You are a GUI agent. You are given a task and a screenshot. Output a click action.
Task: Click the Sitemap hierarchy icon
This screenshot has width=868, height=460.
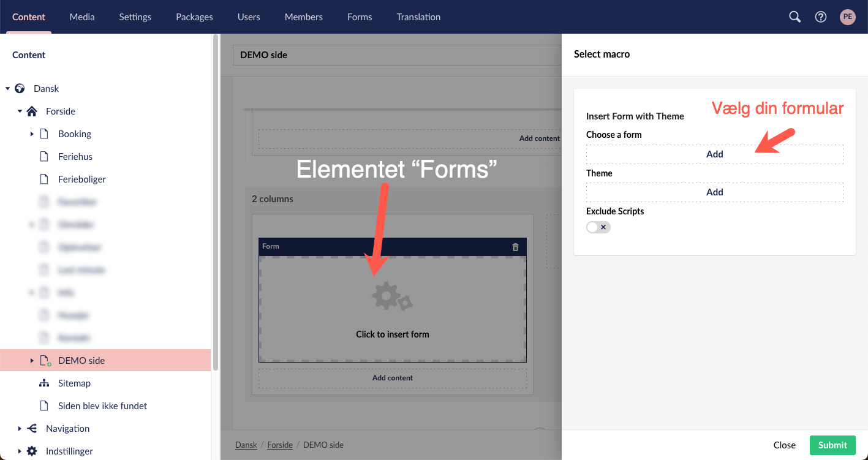(x=44, y=383)
